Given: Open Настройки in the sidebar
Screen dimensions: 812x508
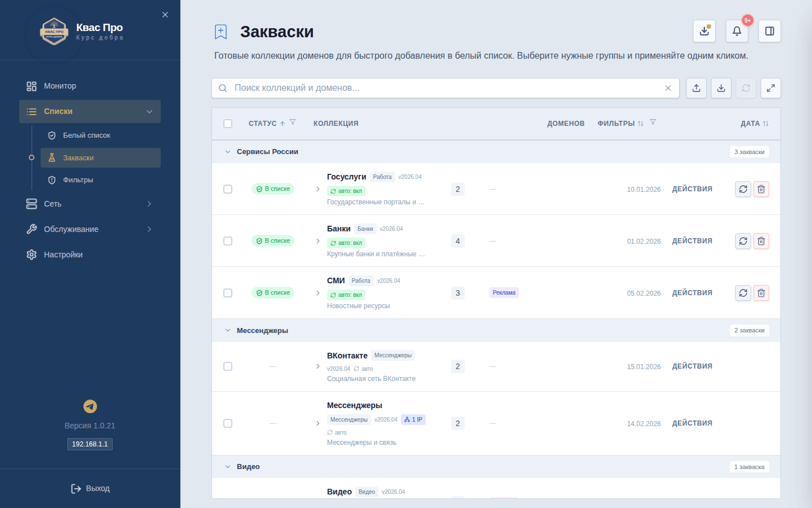Looking at the screenshot, I should (x=90, y=255).
